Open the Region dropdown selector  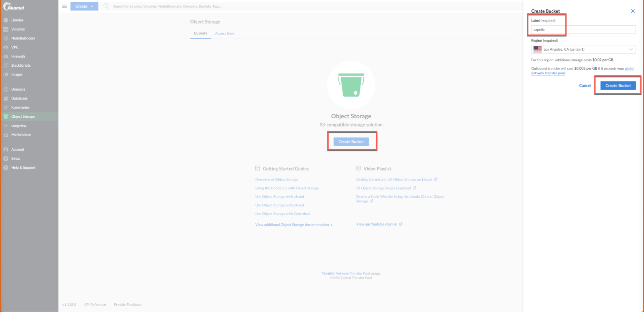[x=583, y=49]
